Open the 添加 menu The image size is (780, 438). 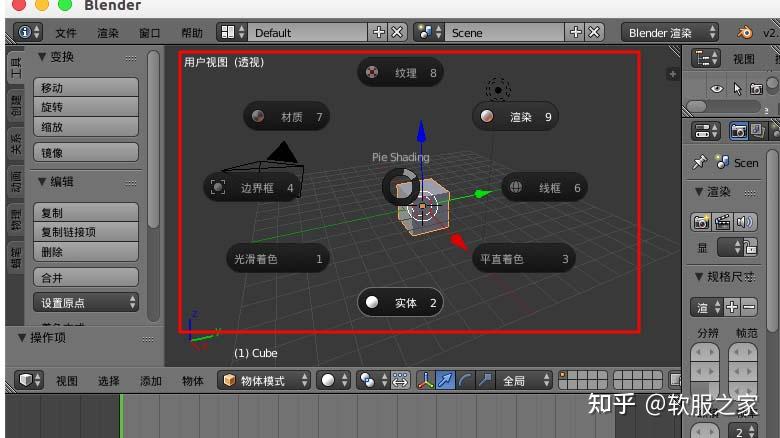coord(150,381)
